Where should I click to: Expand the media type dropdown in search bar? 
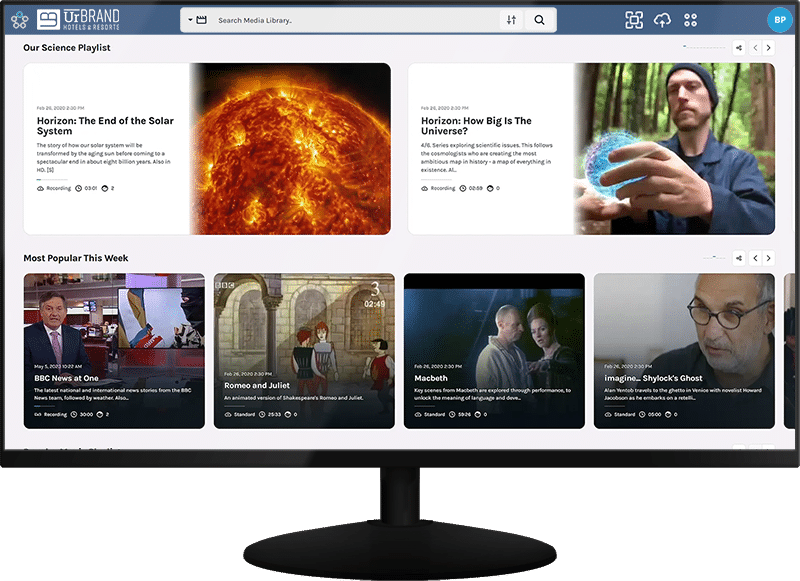197,20
